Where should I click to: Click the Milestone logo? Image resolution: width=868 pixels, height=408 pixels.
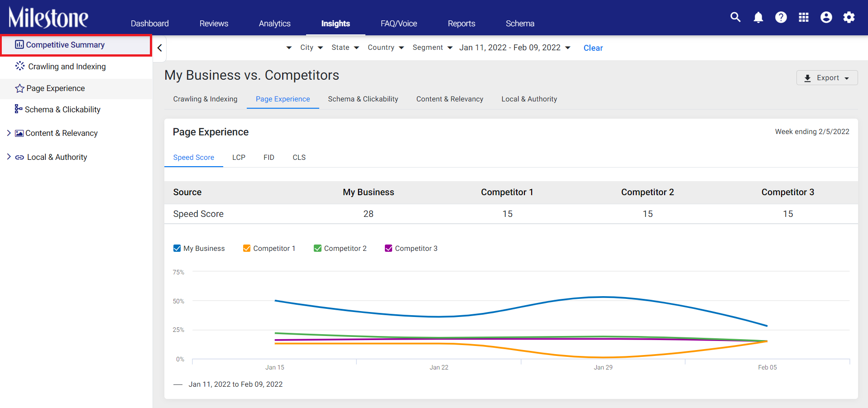point(48,18)
